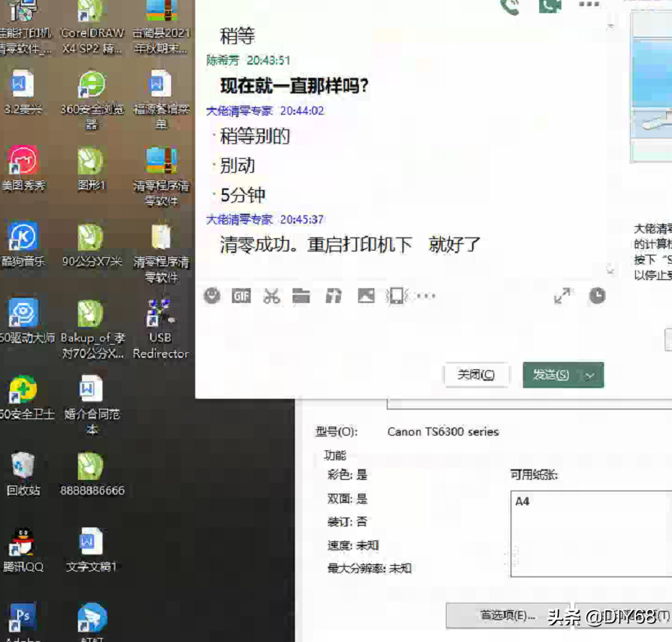This screenshot has width=672, height=642.
Task: Open the send file folder icon
Action: pyautogui.click(x=302, y=296)
